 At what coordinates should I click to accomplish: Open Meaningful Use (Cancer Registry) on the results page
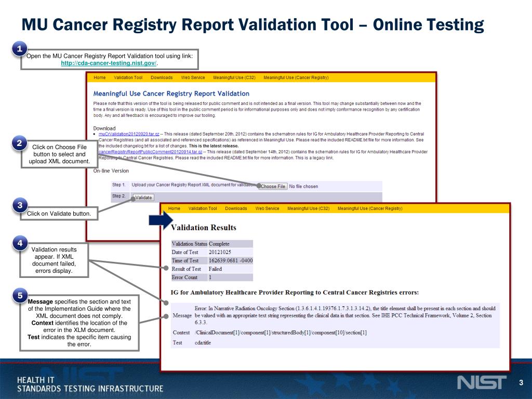(370, 208)
